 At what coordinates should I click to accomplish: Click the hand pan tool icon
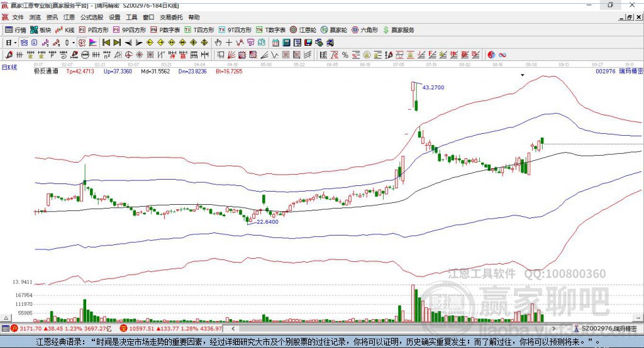click(218, 43)
